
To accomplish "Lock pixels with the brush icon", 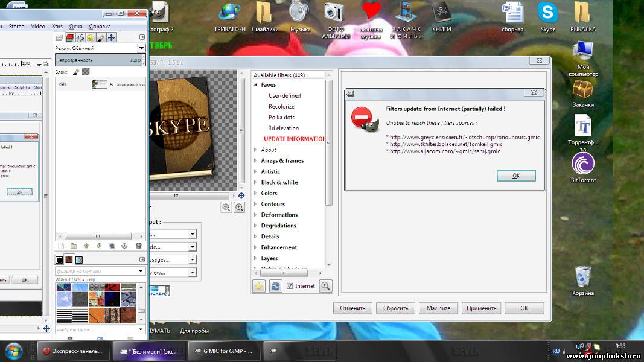I will point(75,72).
